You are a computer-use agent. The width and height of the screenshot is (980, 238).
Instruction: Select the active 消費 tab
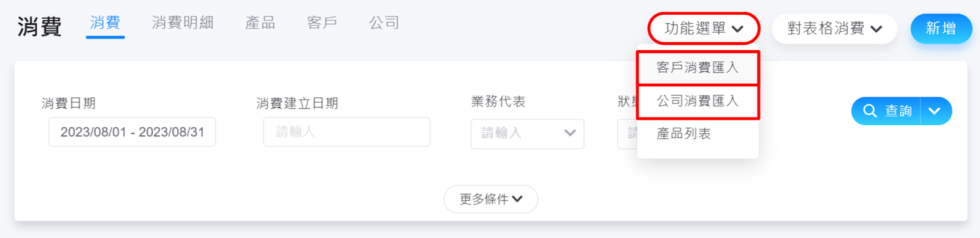(x=105, y=23)
